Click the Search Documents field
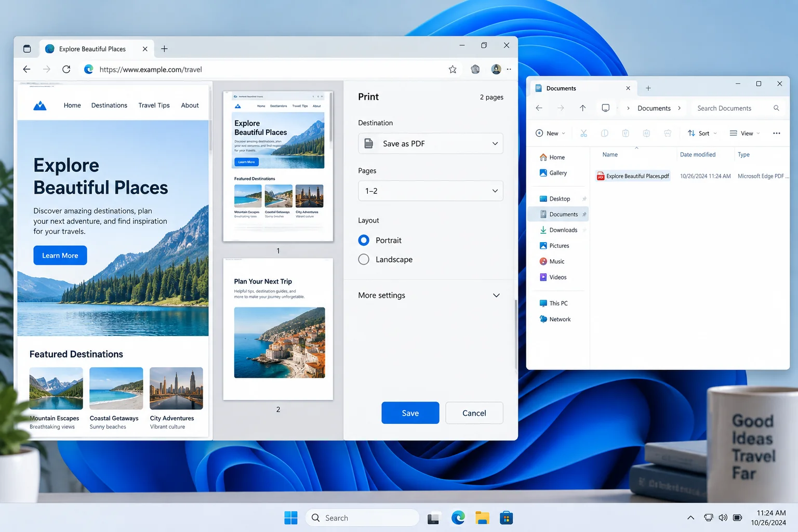 (738, 108)
